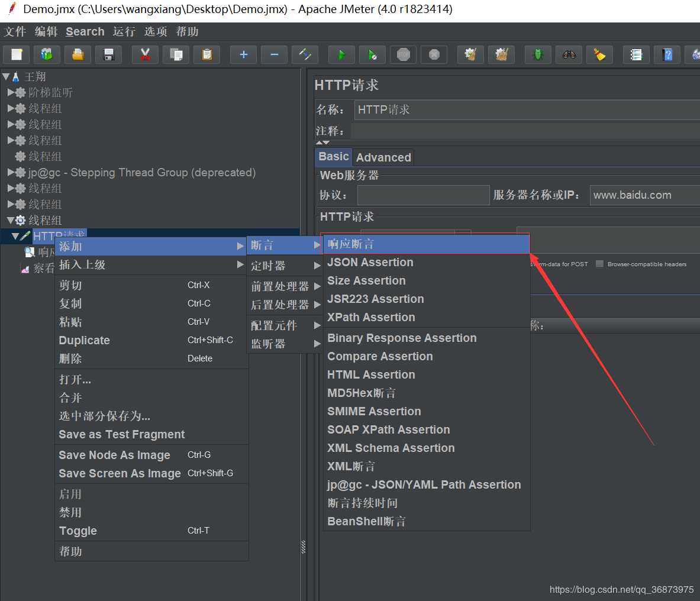Expand the 阶梯监听 tree node
Viewport: 700px width, 601px height.
tap(11, 92)
